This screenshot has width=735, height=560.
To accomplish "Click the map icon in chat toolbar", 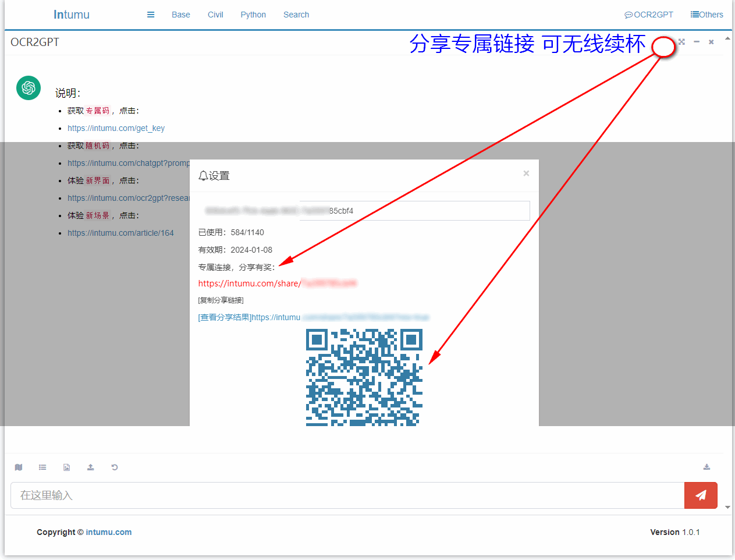I will [19, 467].
